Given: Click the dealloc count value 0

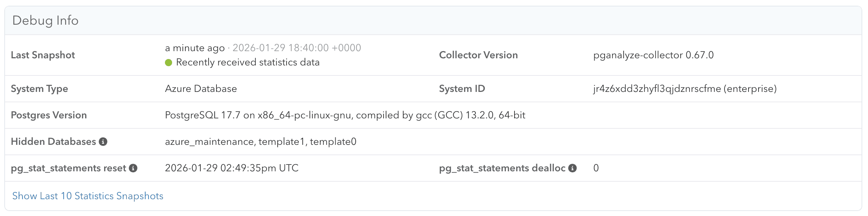Looking at the screenshot, I should tap(596, 168).
